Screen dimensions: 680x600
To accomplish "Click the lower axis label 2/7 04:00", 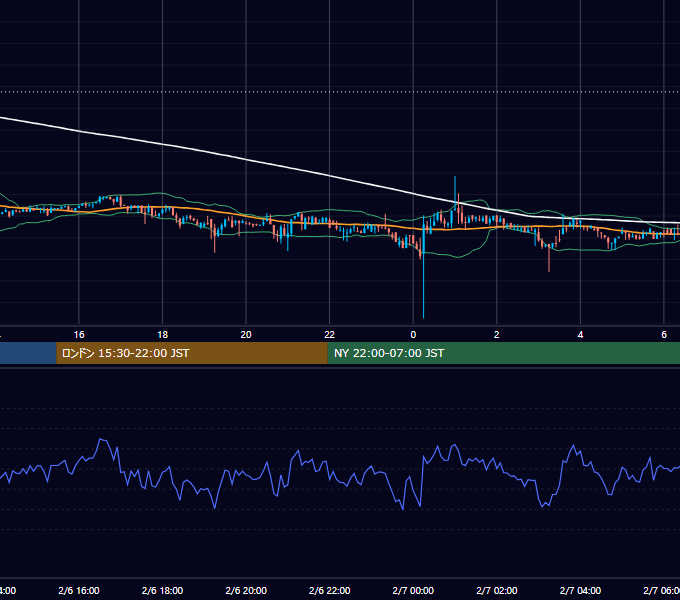I will [580, 590].
